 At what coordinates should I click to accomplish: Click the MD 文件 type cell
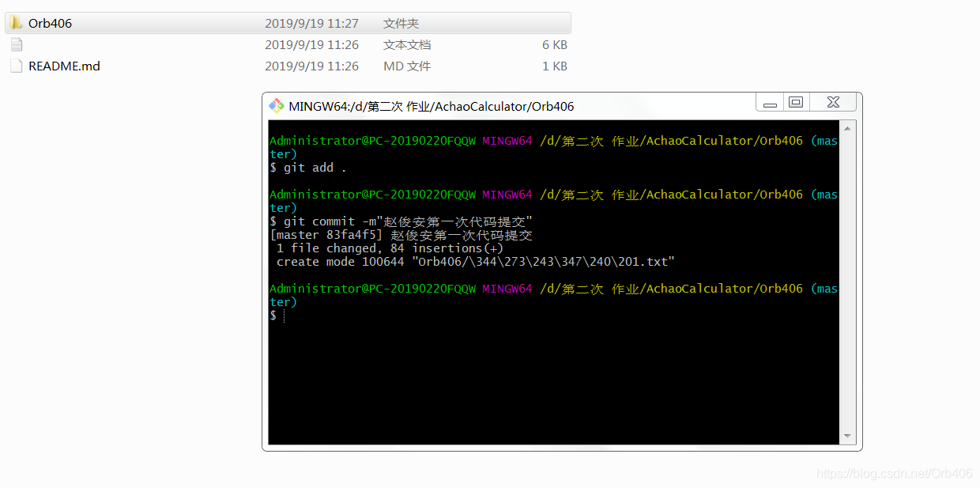point(407,66)
